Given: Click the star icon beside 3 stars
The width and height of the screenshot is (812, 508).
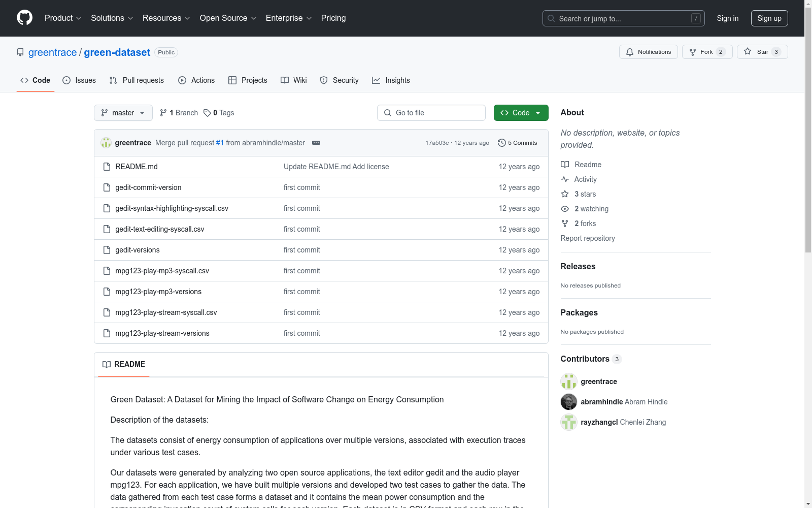Looking at the screenshot, I should coord(565,194).
